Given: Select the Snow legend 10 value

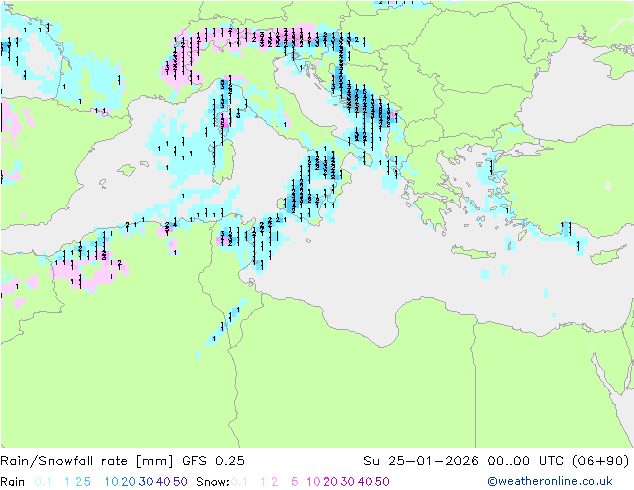Looking at the screenshot, I should click(x=313, y=482).
